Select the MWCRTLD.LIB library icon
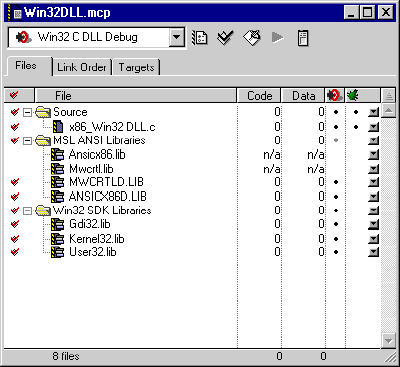This screenshot has width=400, height=367. (57, 182)
